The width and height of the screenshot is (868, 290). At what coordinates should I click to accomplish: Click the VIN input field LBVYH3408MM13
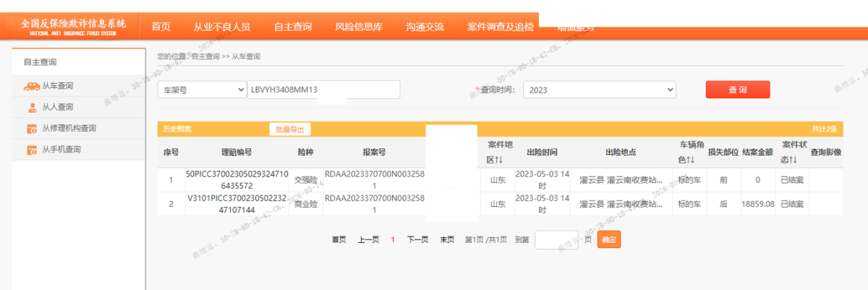pyautogui.click(x=323, y=90)
